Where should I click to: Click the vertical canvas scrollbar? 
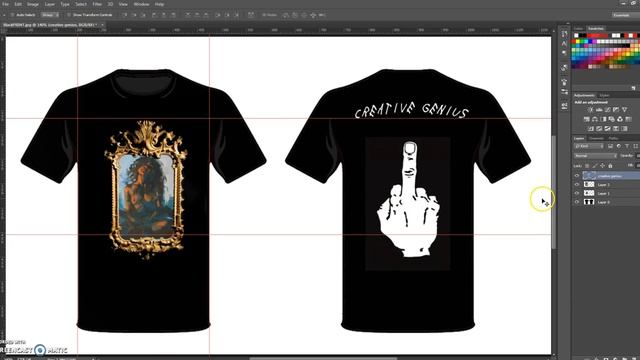[554, 192]
